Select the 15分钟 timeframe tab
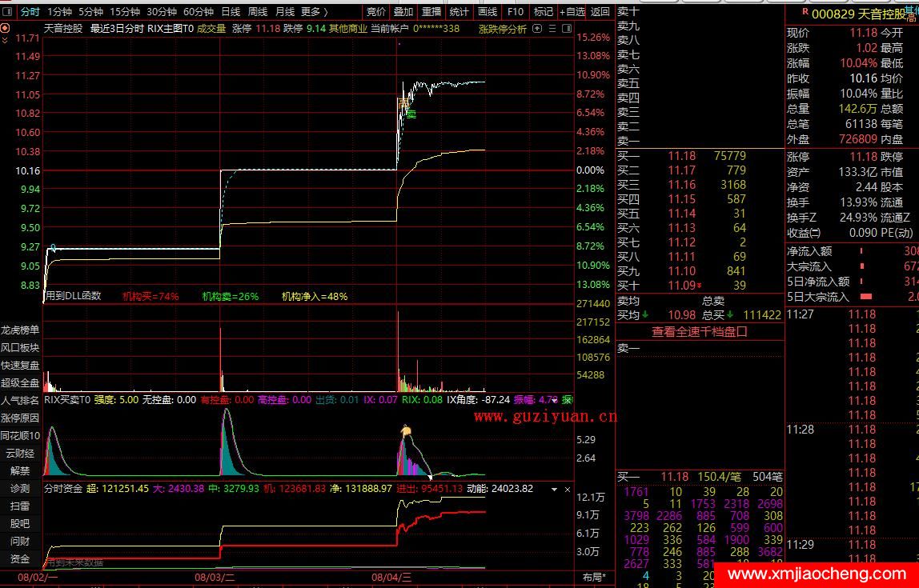919x588 pixels. (125, 12)
